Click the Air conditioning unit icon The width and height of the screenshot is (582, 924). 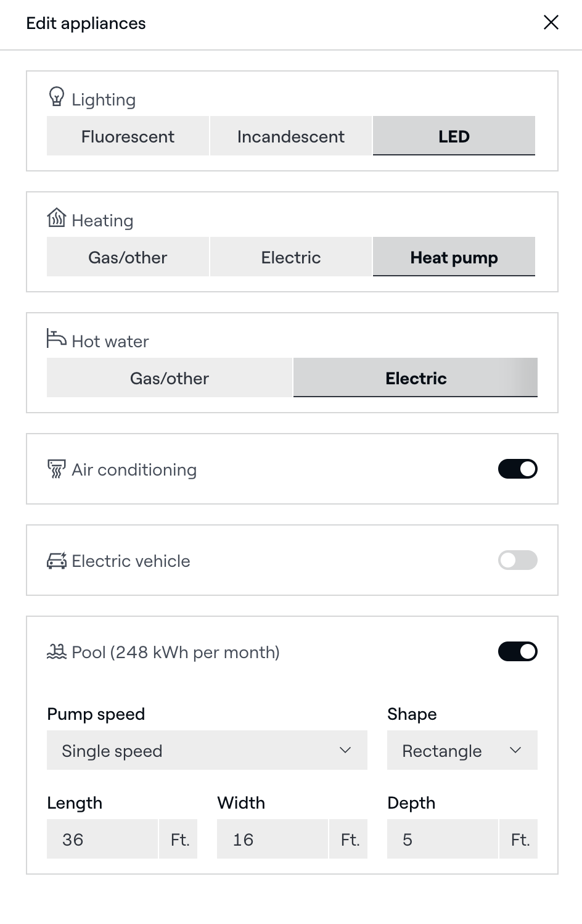pyautogui.click(x=56, y=469)
